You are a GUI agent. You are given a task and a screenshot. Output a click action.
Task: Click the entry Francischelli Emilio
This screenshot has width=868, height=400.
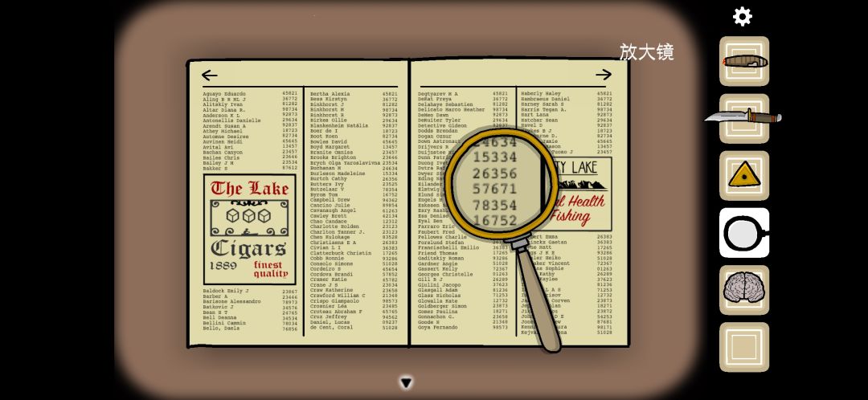coord(448,248)
